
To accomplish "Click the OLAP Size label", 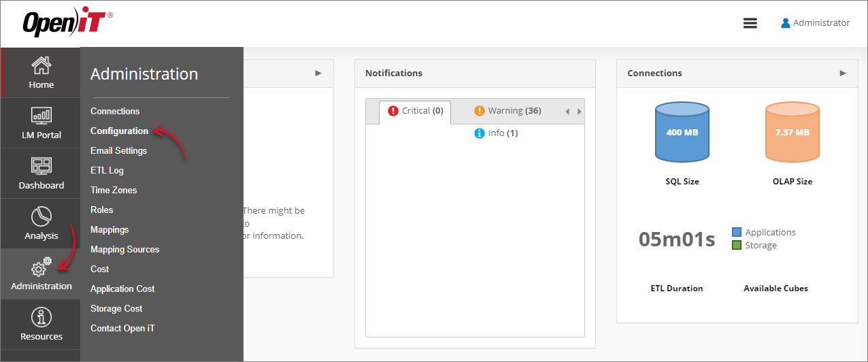I will tap(792, 182).
